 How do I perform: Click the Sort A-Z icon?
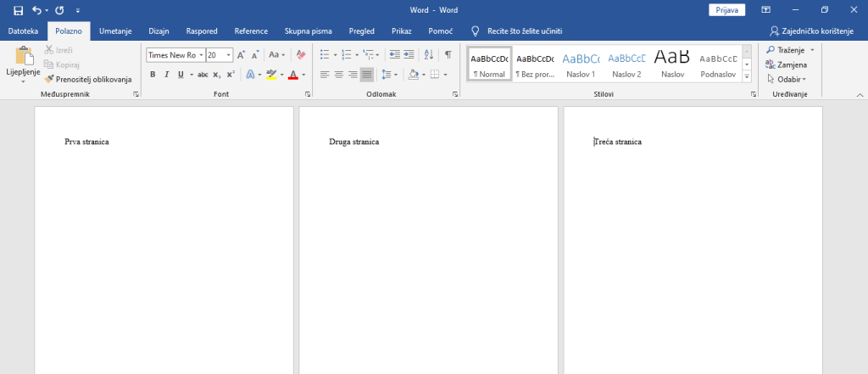[427, 54]
